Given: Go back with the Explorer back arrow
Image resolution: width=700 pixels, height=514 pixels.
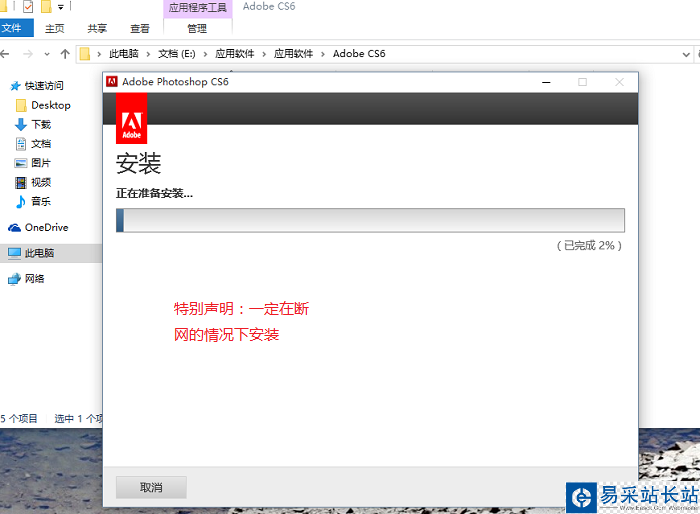Looking at the screenshot, I should [x=5, y=54].
